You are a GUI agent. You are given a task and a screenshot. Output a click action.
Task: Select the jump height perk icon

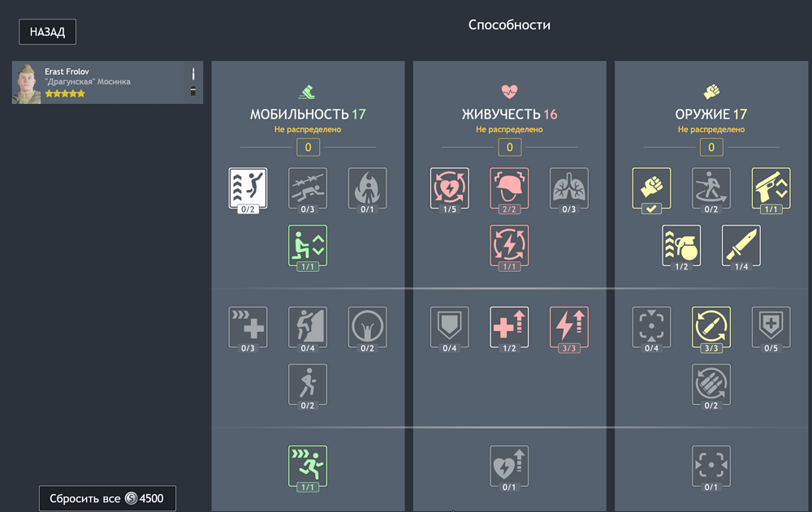point(248,188)
